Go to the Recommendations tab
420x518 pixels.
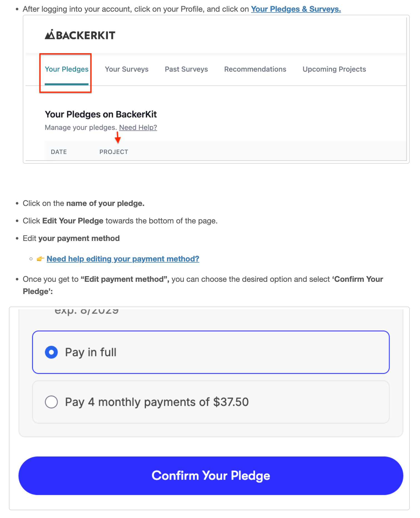255,69
